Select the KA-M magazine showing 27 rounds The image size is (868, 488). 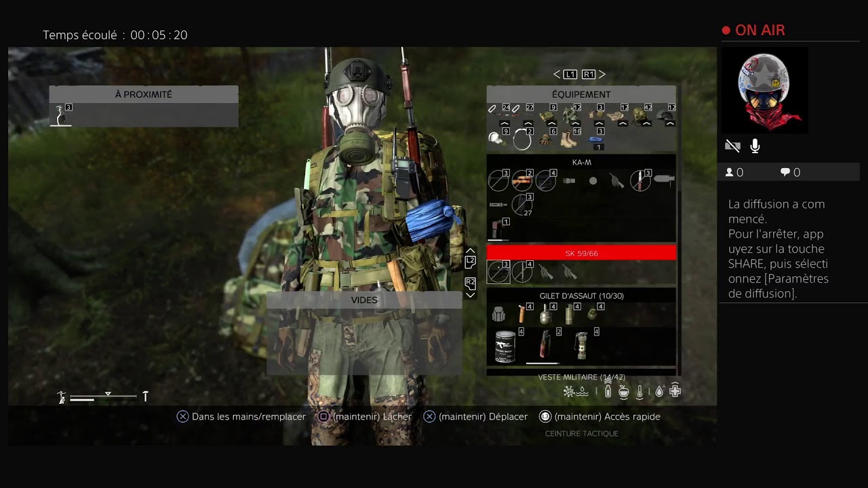point(522,205)
